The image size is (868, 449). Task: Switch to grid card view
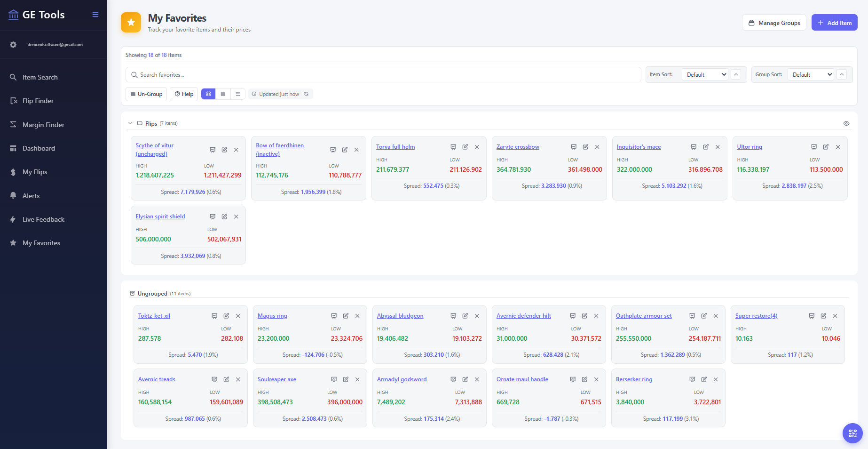coord(208,94)
